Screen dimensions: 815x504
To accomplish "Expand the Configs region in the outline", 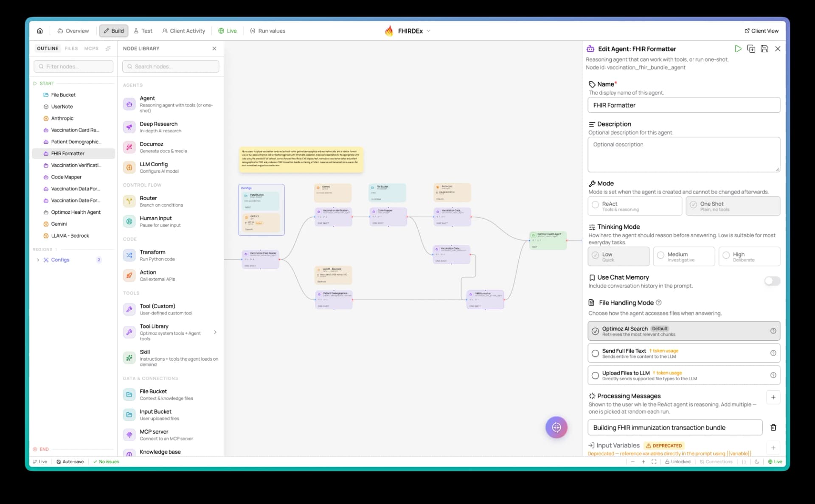I will point(38,260).
